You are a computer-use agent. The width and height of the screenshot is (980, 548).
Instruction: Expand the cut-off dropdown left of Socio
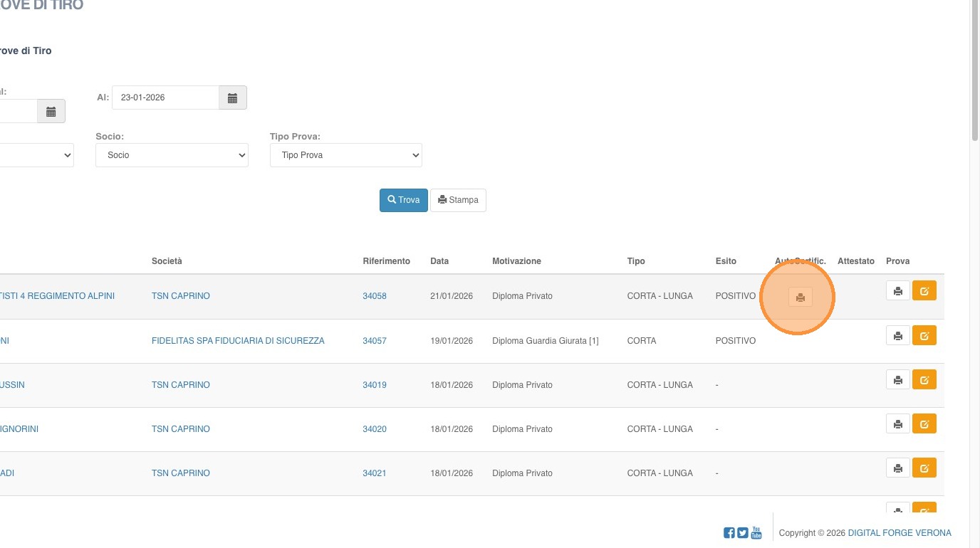[x=36, y=155]
